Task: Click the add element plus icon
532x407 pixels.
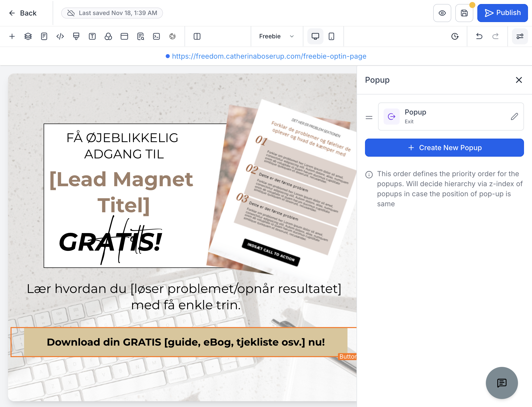Action: point(12,36)
